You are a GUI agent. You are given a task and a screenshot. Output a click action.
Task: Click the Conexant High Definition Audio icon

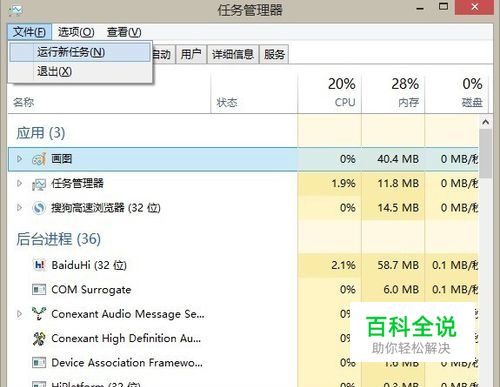(39, 338)
